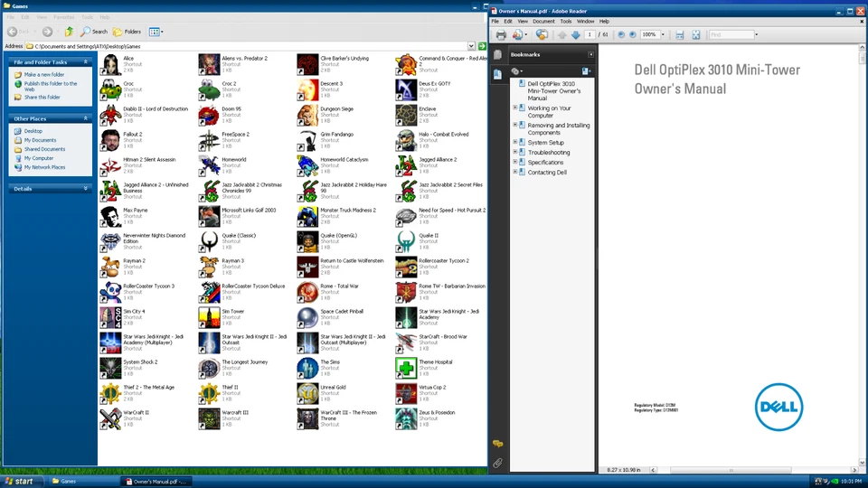Click the Share this folder link
This screenshot has width=868, height=488.
coord(42,98)
